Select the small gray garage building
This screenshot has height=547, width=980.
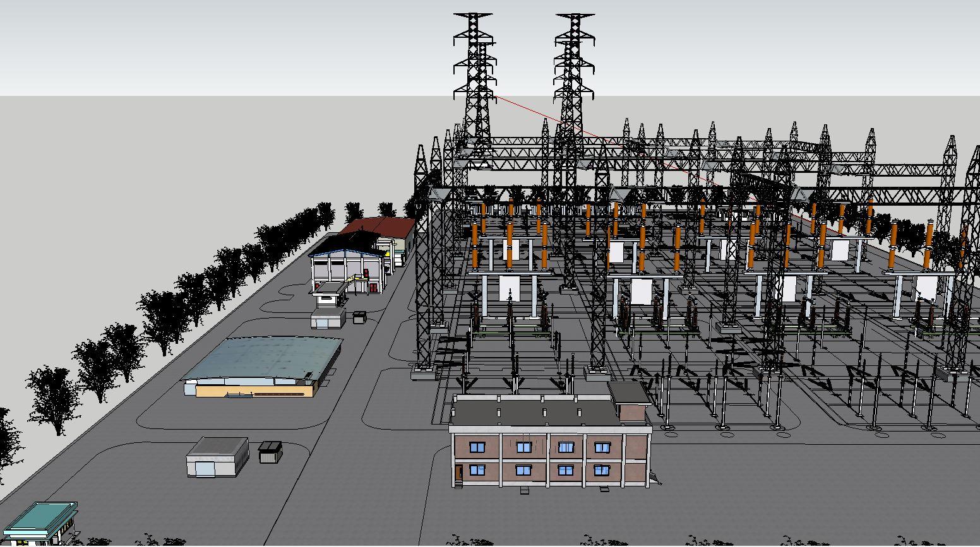pyautogui.click(x=217, y=457)
